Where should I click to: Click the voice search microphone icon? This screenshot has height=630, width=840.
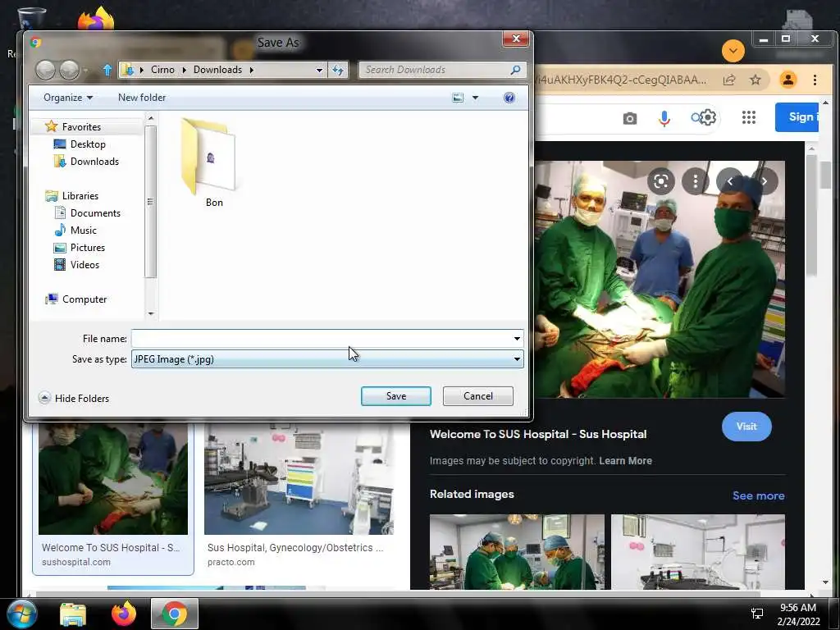click(664, 118)
